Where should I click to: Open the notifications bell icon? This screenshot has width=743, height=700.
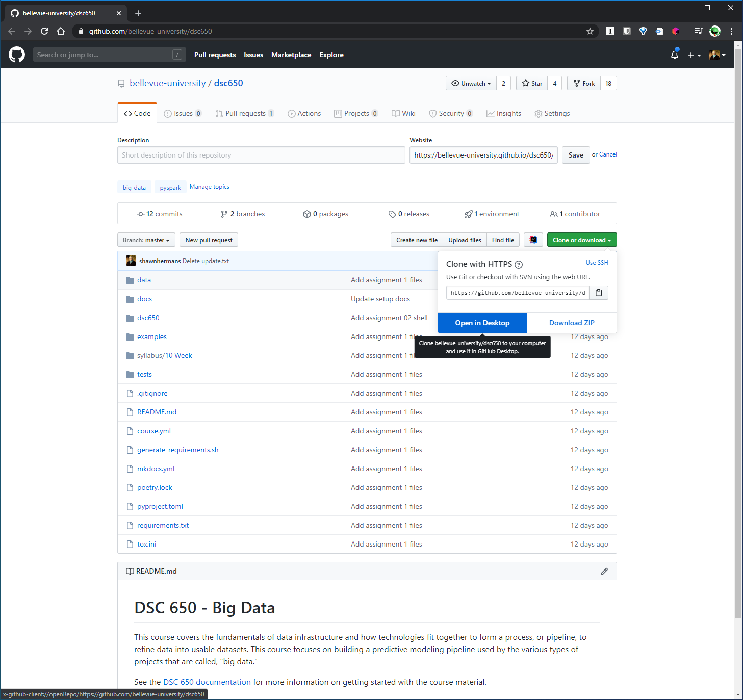click(x=675, y=55)
